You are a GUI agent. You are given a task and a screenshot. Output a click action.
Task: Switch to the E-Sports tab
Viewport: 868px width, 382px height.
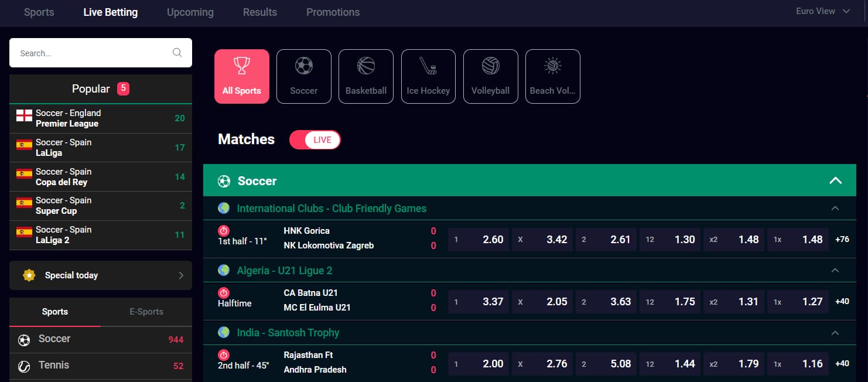click(x=146, y=312)
